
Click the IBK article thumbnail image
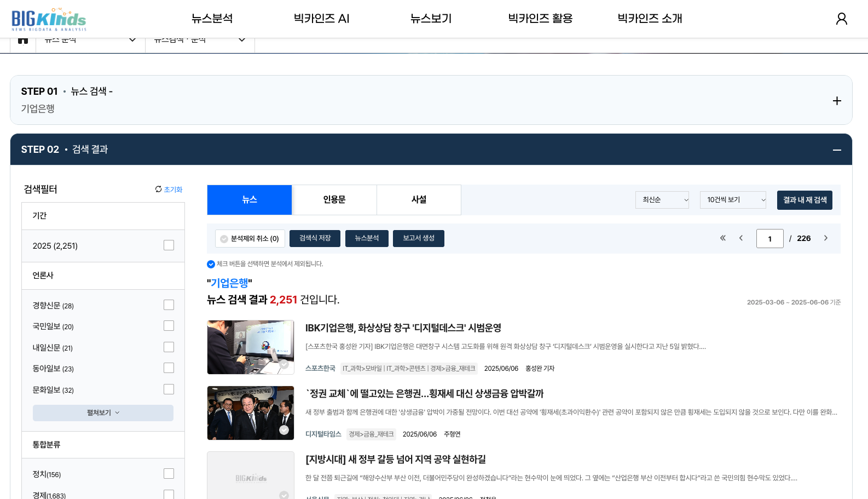click(x=251, y=347)
